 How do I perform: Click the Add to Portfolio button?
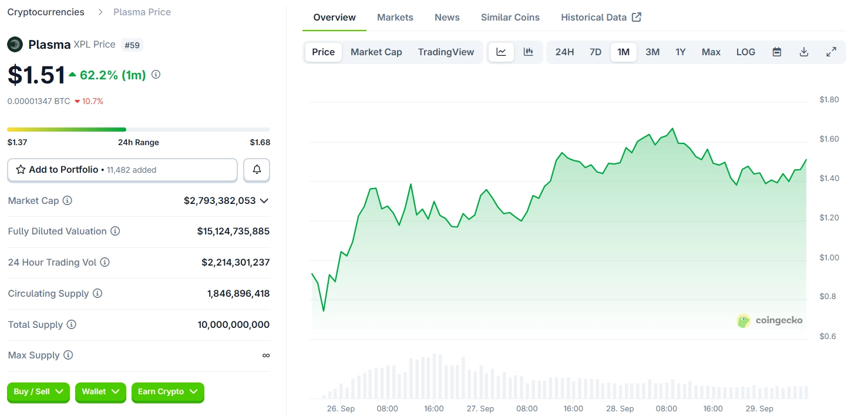click(x=122, y=170)
